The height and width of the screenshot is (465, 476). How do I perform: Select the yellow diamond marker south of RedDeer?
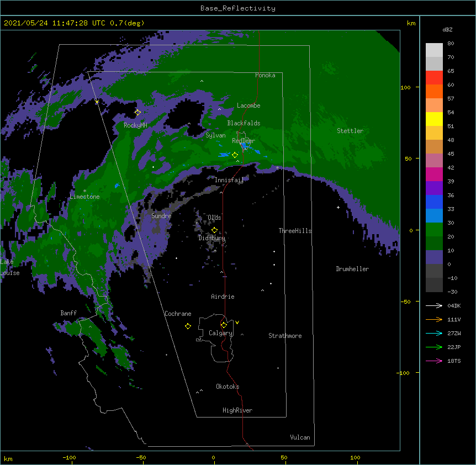(235, 155)
